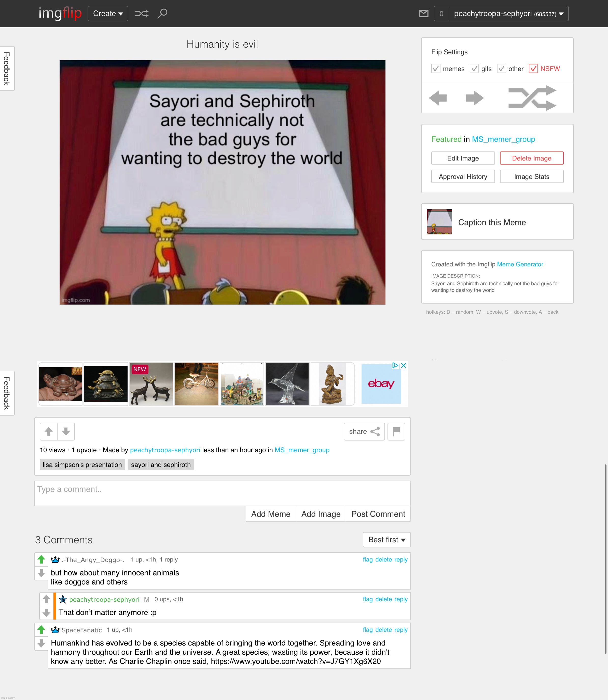Open MS_memer_group link under view count
The width and height of the screenshot is (608, 700).
[x=302, y=450]
